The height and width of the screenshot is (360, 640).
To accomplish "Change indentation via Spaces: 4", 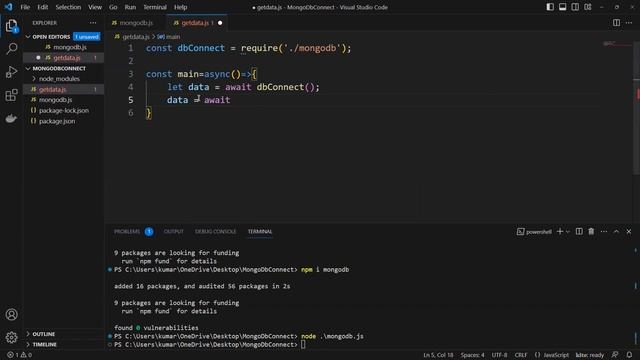I will [472, 355].
